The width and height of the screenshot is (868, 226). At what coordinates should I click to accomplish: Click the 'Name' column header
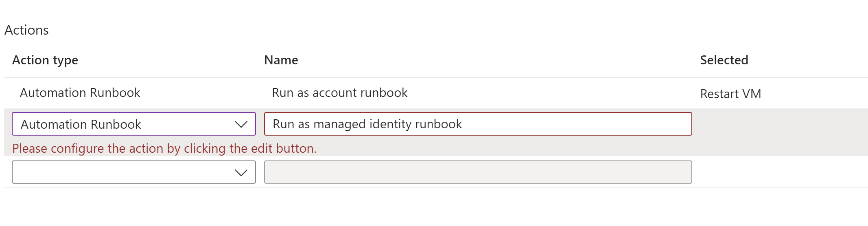pos(281,60)
